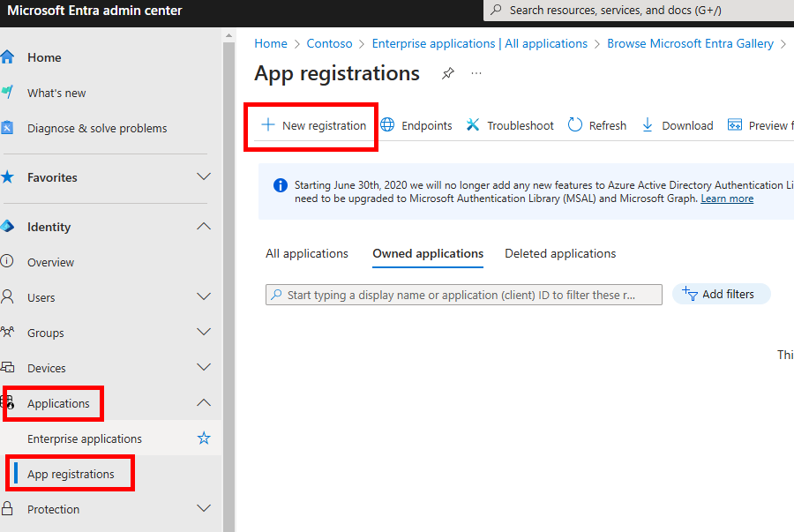Click the Diagnose & solve problems icon
794x532 pixels.
click(x=6, y=128)
